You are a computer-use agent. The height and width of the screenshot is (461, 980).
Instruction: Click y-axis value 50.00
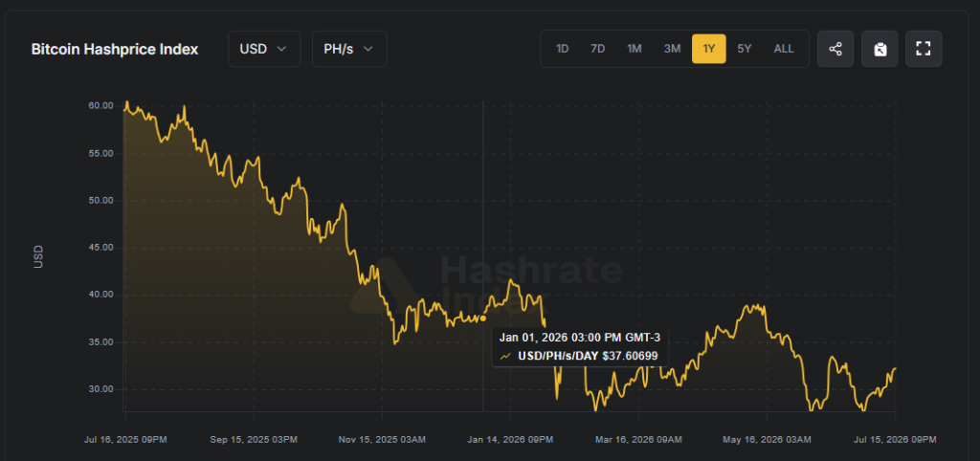pyautogui.click(x=100, y=201)
